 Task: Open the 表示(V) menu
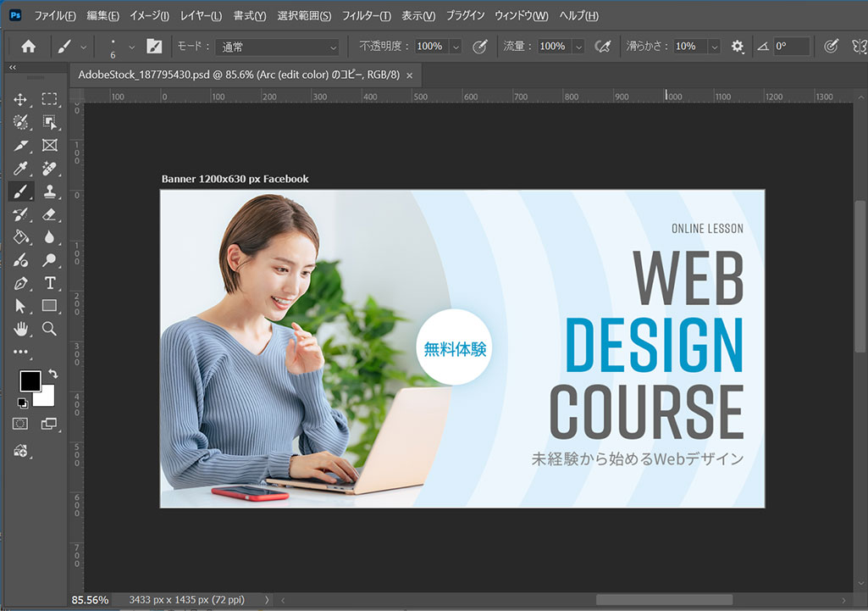click(418, 15)
